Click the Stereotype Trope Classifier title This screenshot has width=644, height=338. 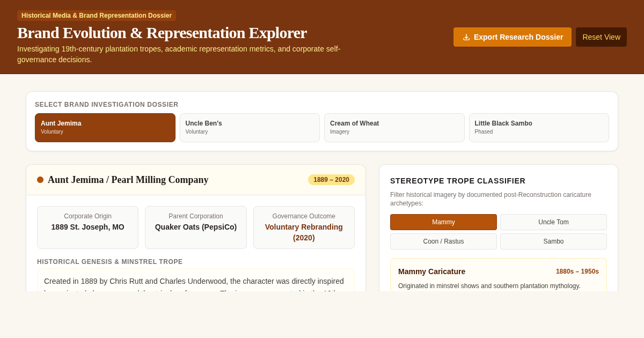(458, 181)
